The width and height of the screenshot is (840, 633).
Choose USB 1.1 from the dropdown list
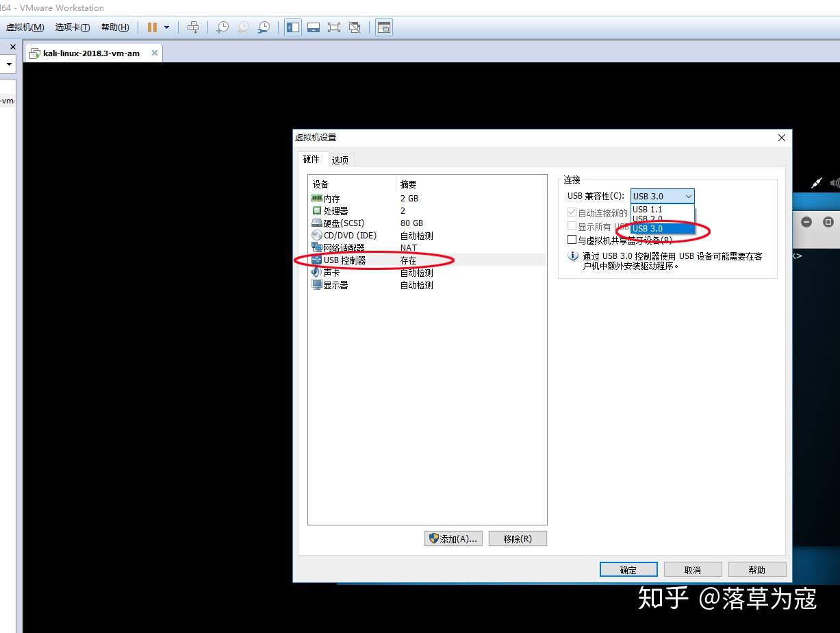pos(662,209)
